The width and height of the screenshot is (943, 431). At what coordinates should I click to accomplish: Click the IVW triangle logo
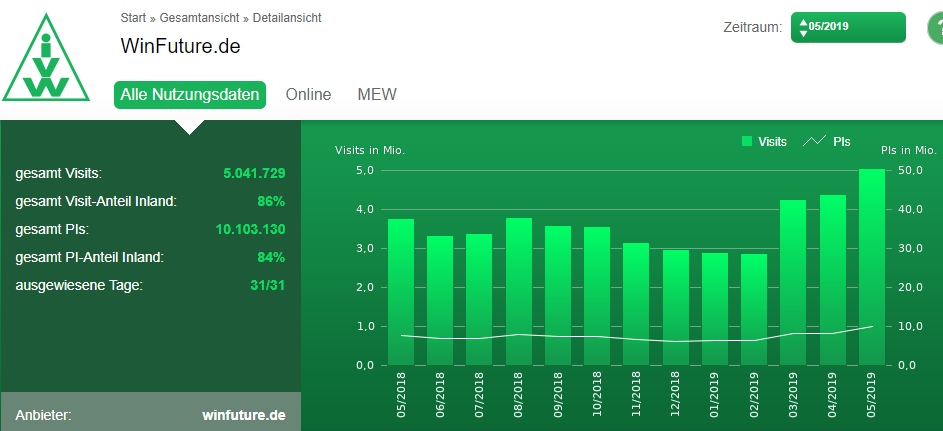46,58
